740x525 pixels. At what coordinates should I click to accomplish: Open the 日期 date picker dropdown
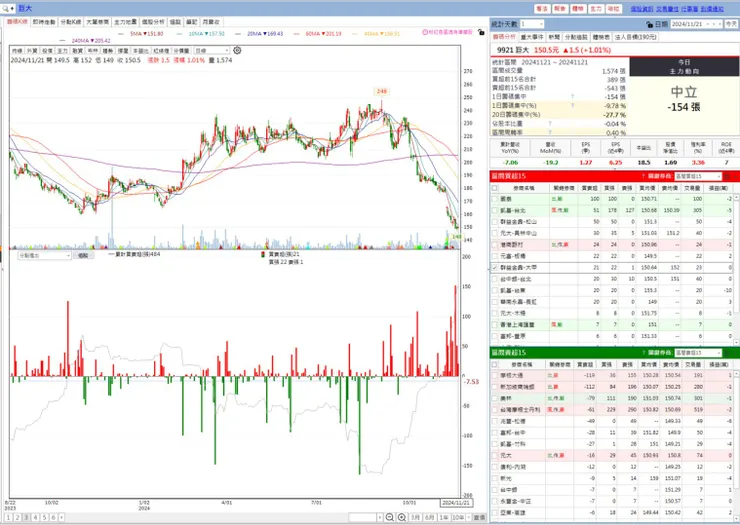point(710,24)
